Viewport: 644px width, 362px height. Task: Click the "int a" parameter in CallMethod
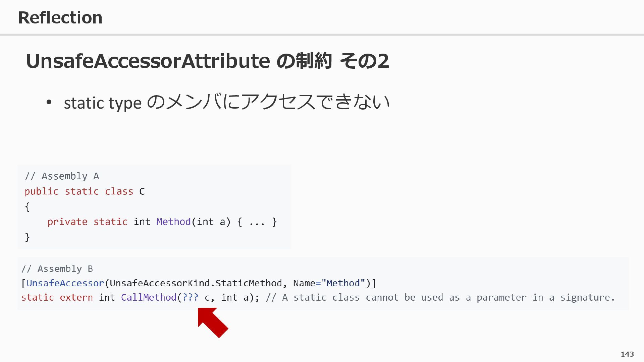tap(235, 298)
